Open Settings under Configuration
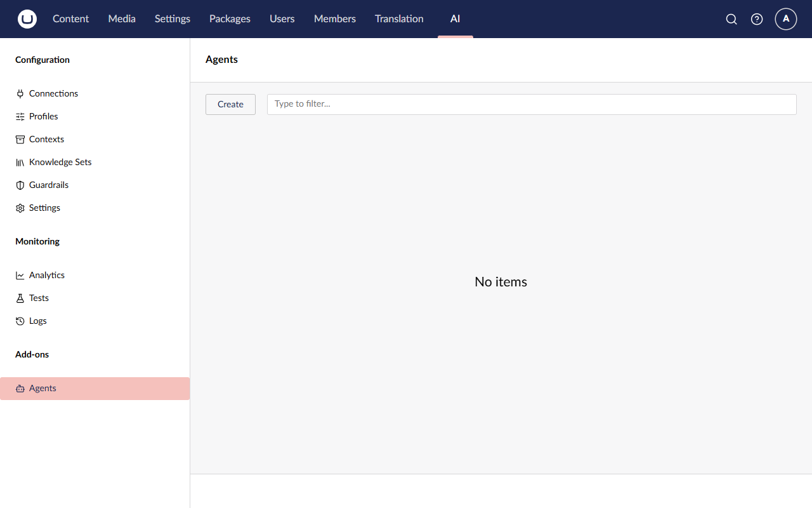Image resolution: width=812 pixels, height=508 pixels. click(x=95, y=208)
